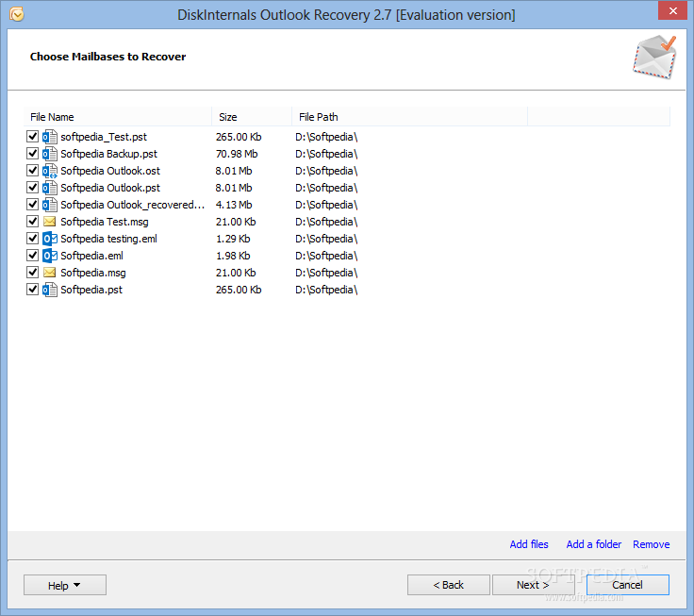The width and height of the screenshot is (694, 616).
Task: Open the Help dropdown button
Action: point(65,585)
